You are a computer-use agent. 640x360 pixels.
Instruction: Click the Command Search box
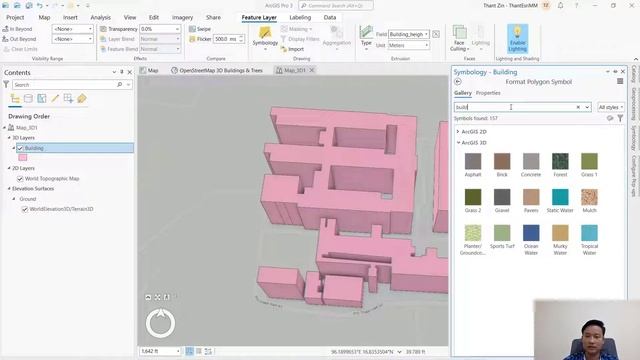pos(336,6)
